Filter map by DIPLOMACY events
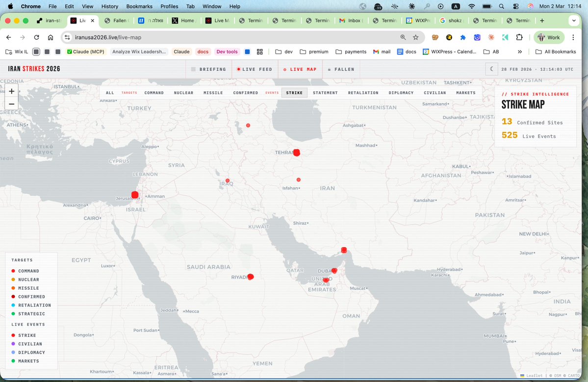 tap(401, 93)
